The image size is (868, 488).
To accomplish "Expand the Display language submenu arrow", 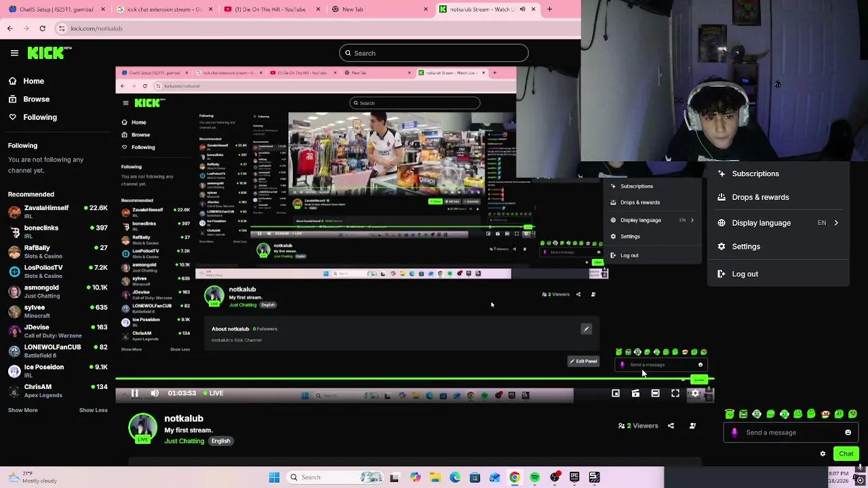I will point(835,223).
